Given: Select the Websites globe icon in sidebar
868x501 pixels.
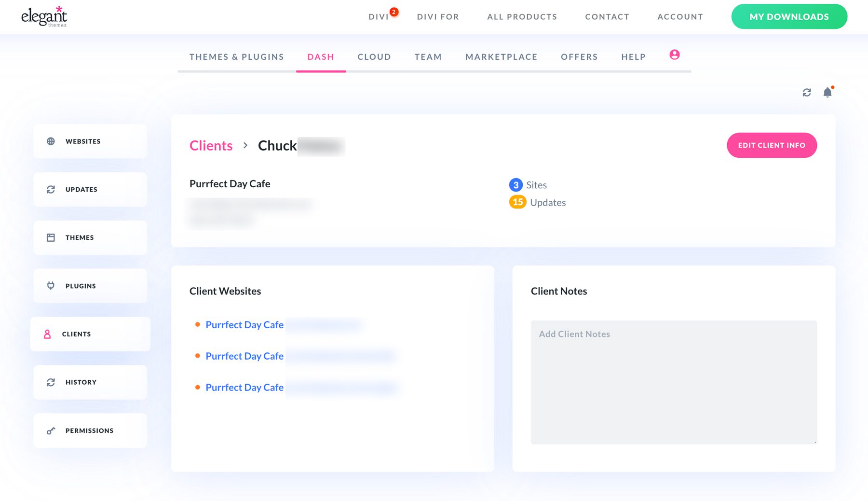Looking at the screenshot, I should point(50,141).
